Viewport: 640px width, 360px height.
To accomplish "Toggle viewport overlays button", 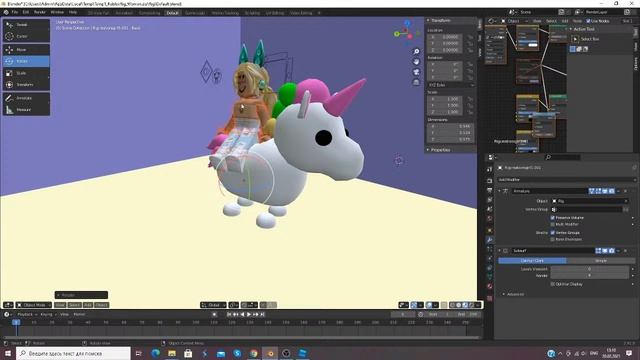I will pyautogui.click(x=429, y=305).
